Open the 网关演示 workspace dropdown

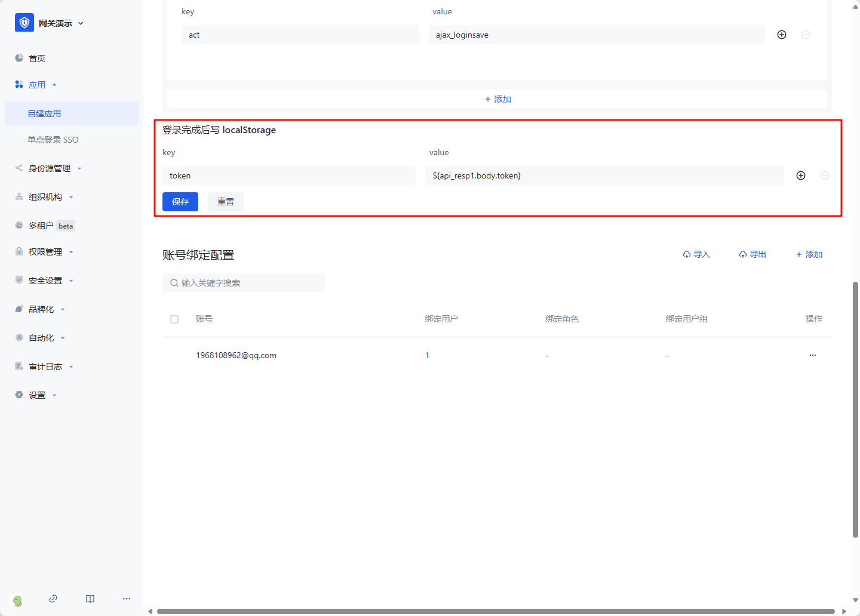(x=60, y=23)
